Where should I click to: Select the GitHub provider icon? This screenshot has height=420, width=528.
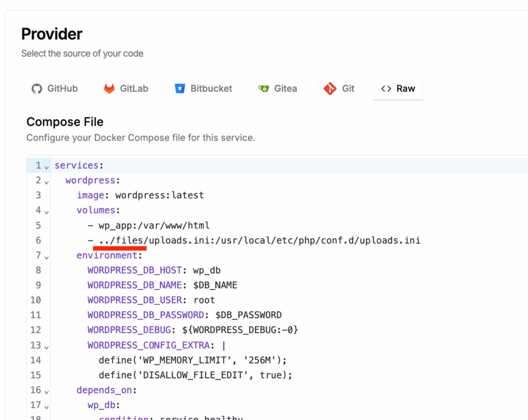click(36, 88)
